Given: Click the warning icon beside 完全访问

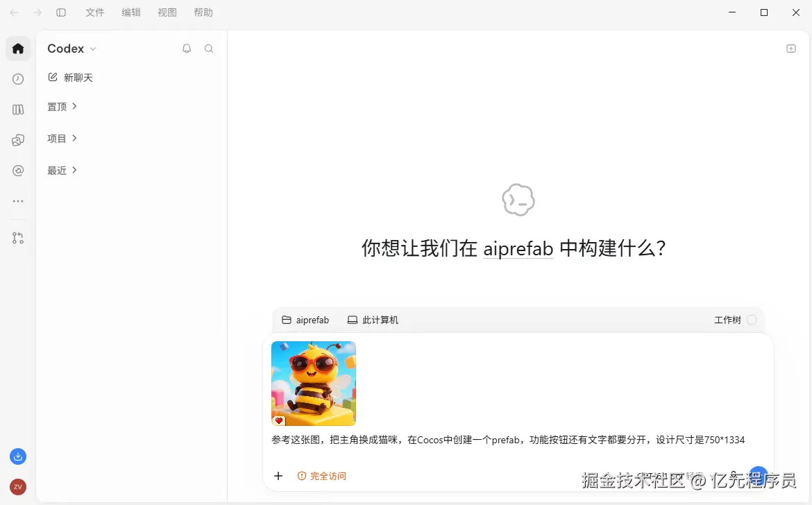Looking at the screenshot, I should tap(302, 476).
